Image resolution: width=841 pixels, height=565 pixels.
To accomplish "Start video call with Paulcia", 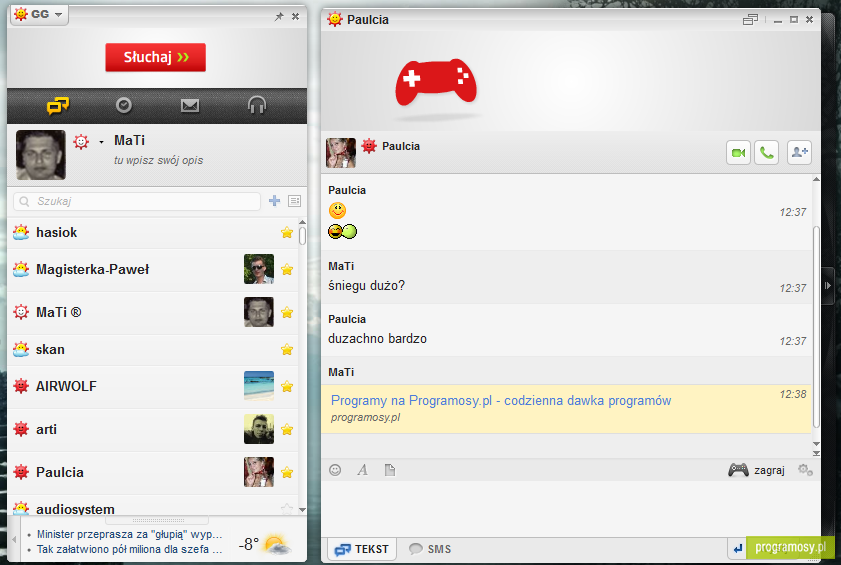I will click(739, 153).
